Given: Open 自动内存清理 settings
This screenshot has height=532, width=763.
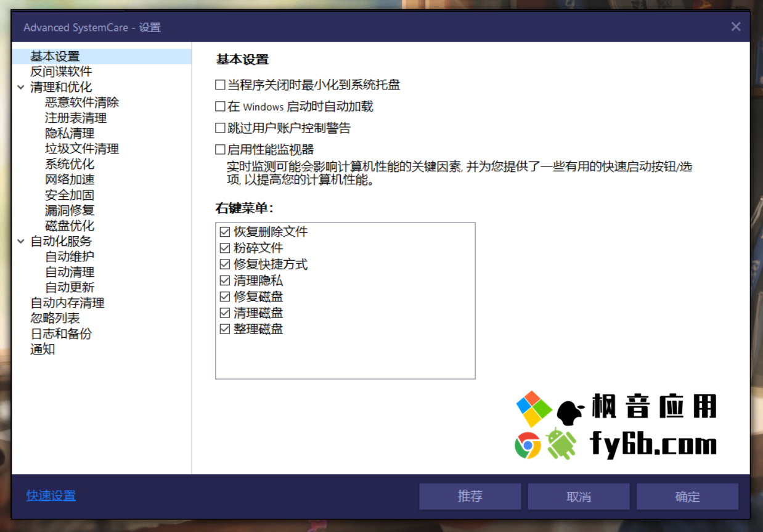Looking at the screenshot, I should pos(67,303).
